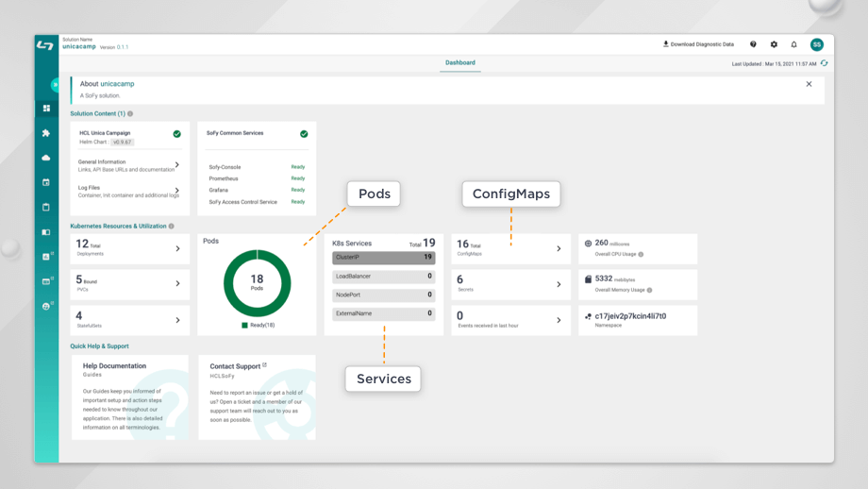Click the CPU icon next to 260 millicores
This screenshot has height=489, width=868.
[588, 244]
